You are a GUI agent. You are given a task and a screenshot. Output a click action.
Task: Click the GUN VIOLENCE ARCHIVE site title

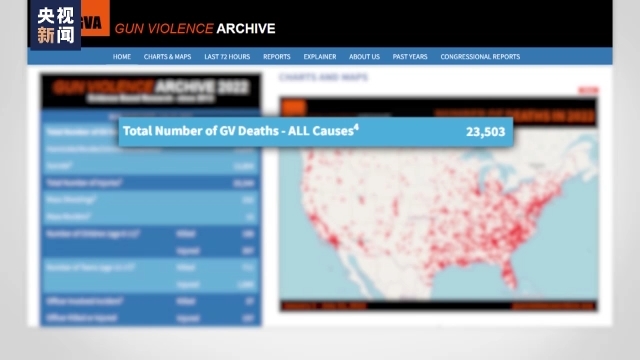[195, 29]
